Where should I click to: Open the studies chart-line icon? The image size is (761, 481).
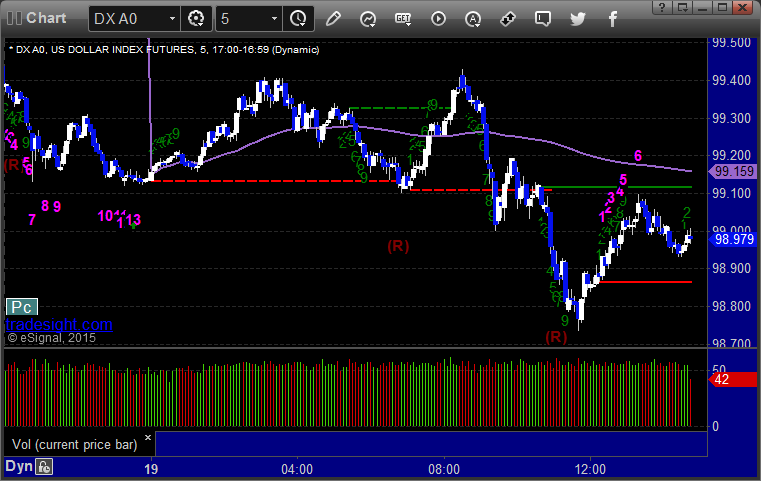(x=368, y=19)
